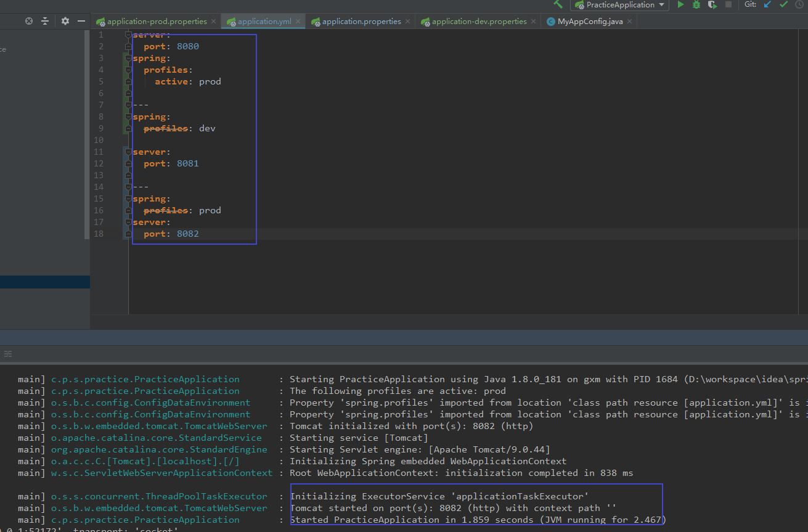808x532 pixels.
Task: Click 'Starting Servlet engine: [Apache Tomcat/9.0.44]' log
Action: coord(420,449)
